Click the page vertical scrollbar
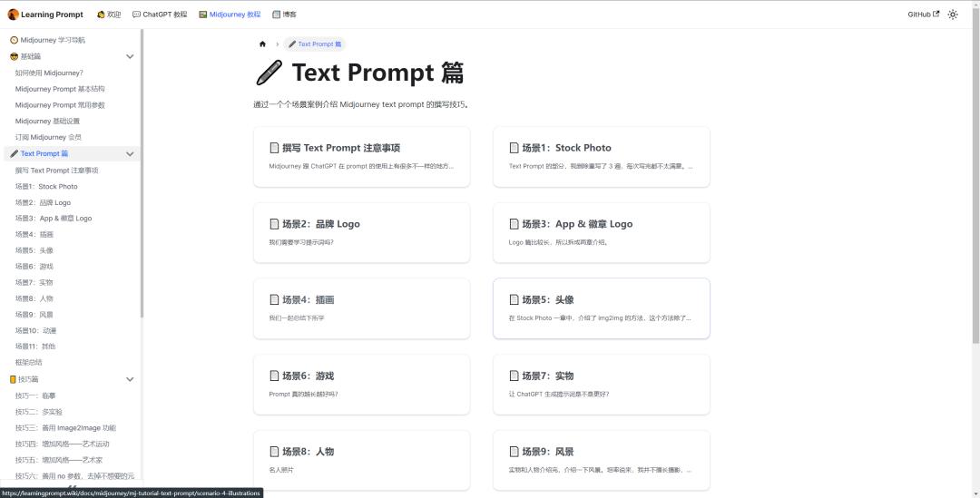This screenshot has height=498, width=980. pyautogui.click(x=975, y=188)
